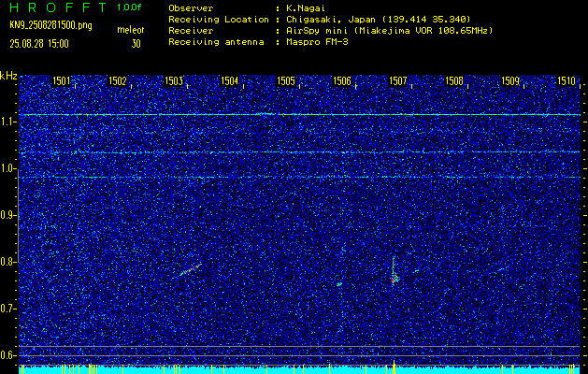Select the 1510 time marker
588x374 pixels.
click(566, 81)
